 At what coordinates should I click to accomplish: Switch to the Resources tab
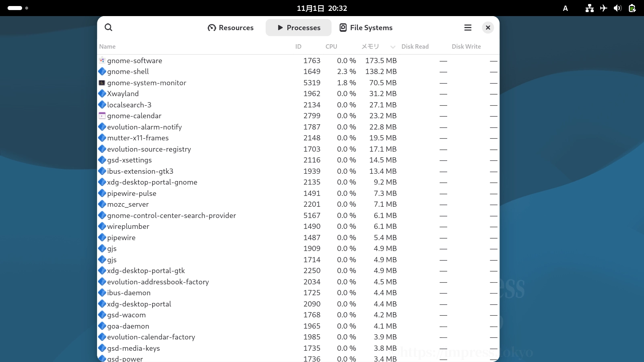pos(231,27)
